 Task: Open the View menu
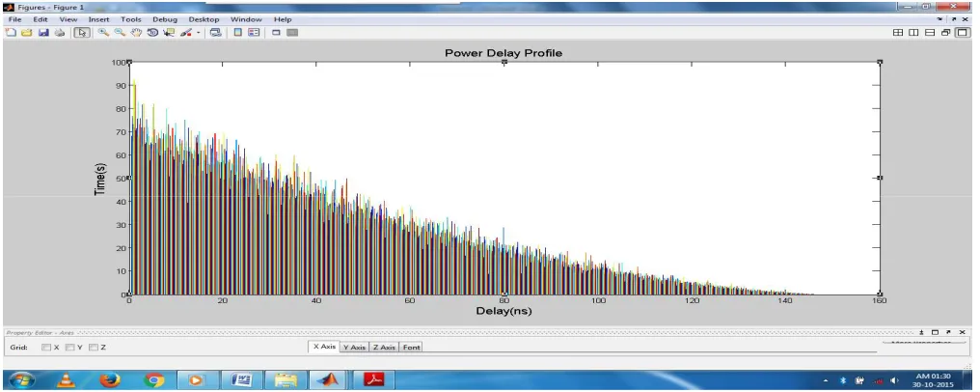(68, 19)
